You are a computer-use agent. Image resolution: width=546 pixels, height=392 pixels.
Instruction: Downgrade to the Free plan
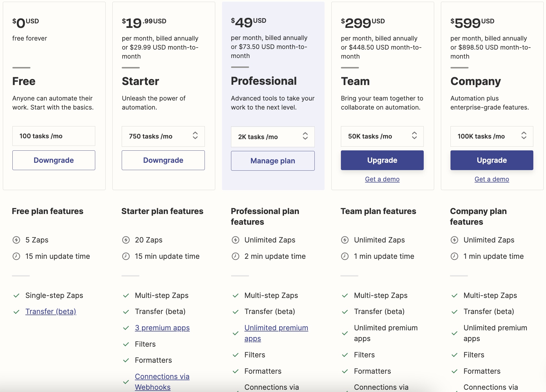[x=54, y=160]
